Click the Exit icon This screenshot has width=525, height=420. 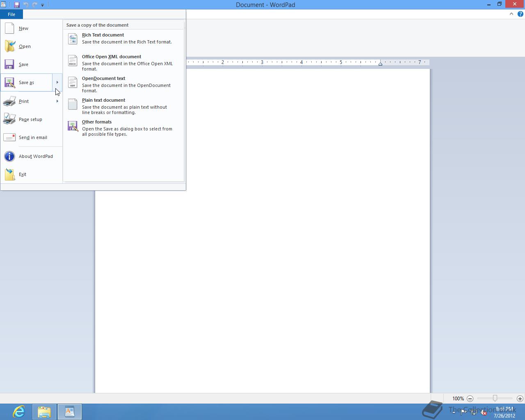coord(9,174)
